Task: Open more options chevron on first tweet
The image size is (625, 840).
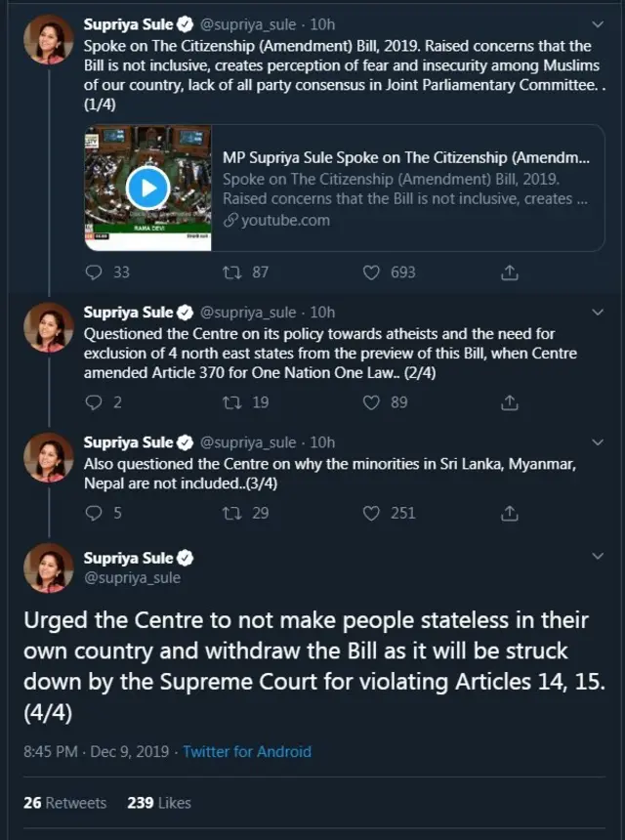Action: (598, 24)
